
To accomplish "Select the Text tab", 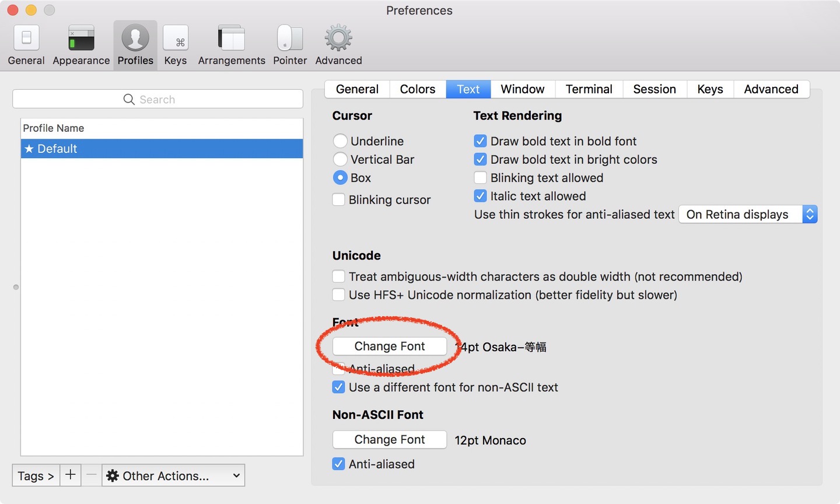I will pyautogui.click(x=468, y=89).
